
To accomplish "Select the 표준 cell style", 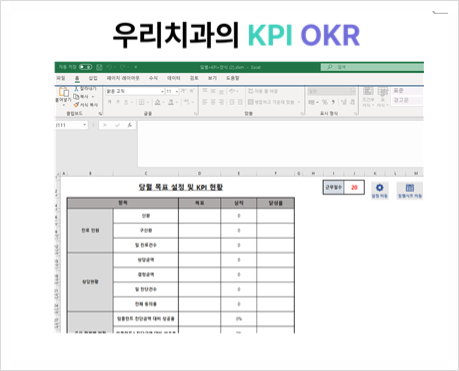I will [407, 91].
